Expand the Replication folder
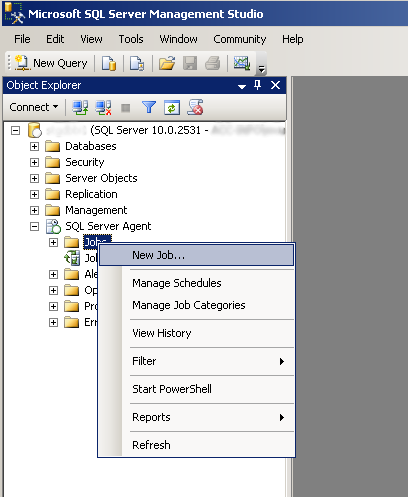Screen dimensions: 408x497 click(34, 194)
